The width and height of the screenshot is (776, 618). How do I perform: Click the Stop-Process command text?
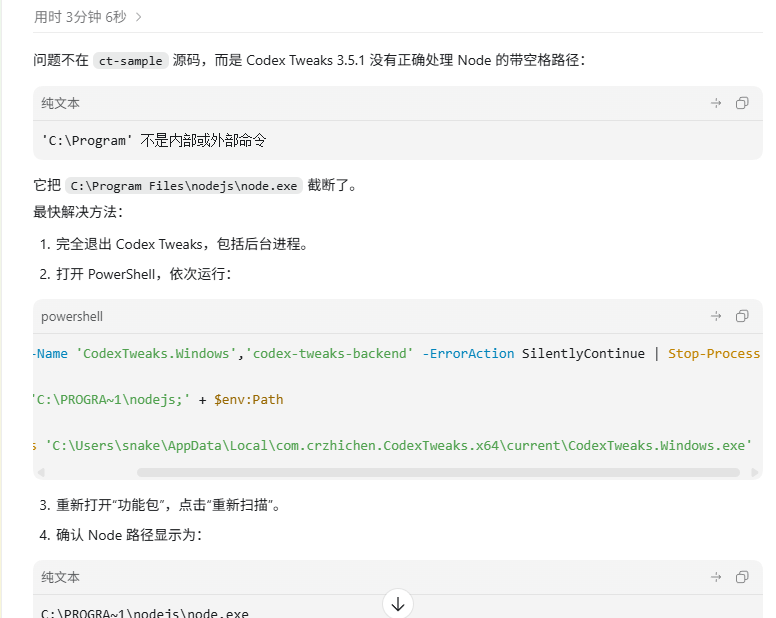click(x=714, y=353)
